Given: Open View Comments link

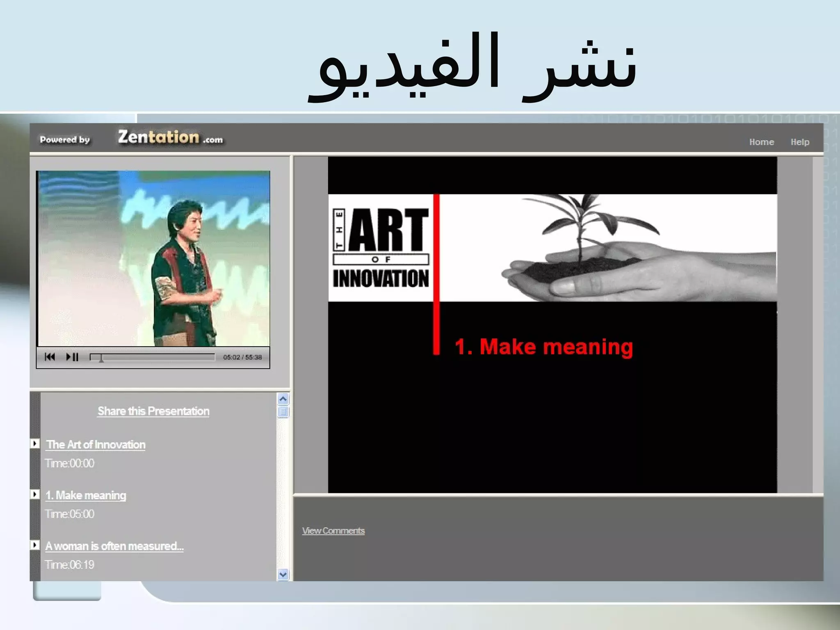Looking at the screenshot, I should click(x=333, y=531).
